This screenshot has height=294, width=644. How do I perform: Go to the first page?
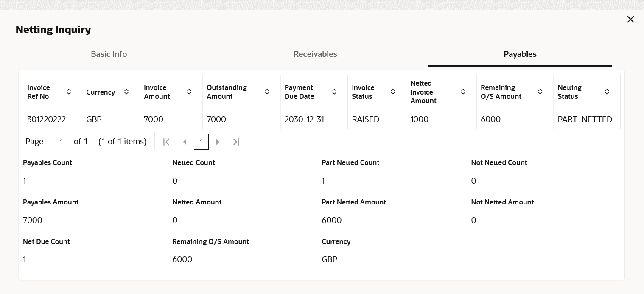166,142
